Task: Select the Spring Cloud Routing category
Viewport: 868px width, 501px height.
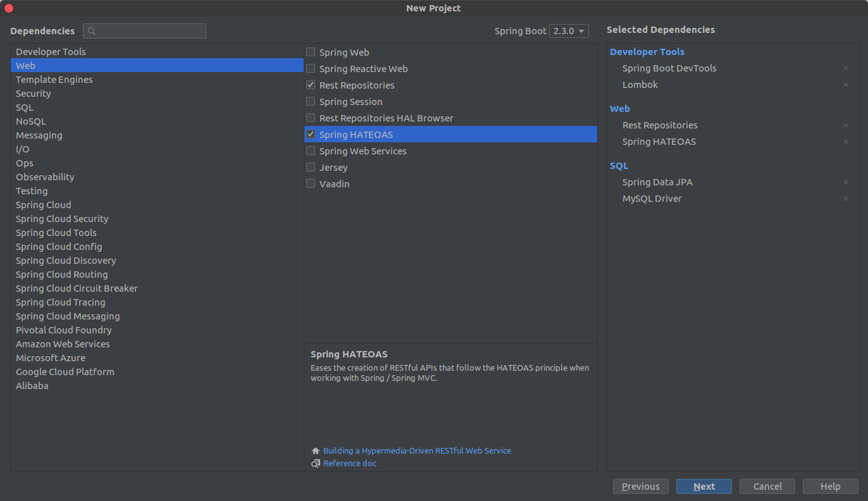Action: 157,275
